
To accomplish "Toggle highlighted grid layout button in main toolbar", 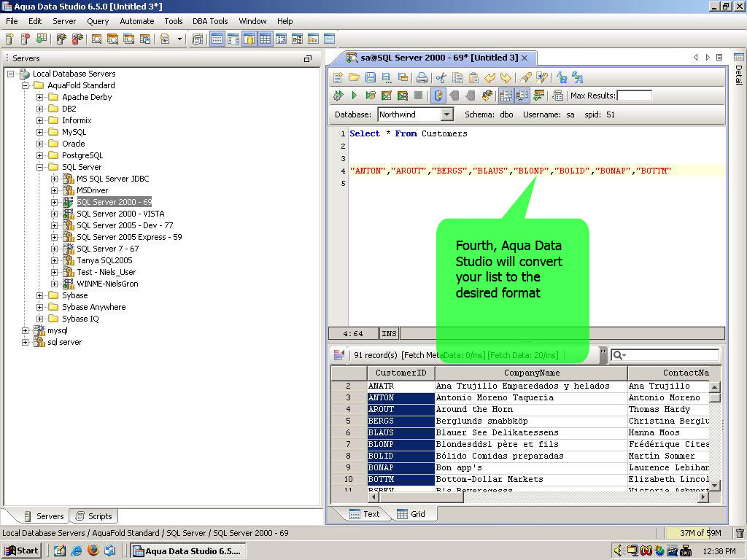I will click(x=265, y=39).
